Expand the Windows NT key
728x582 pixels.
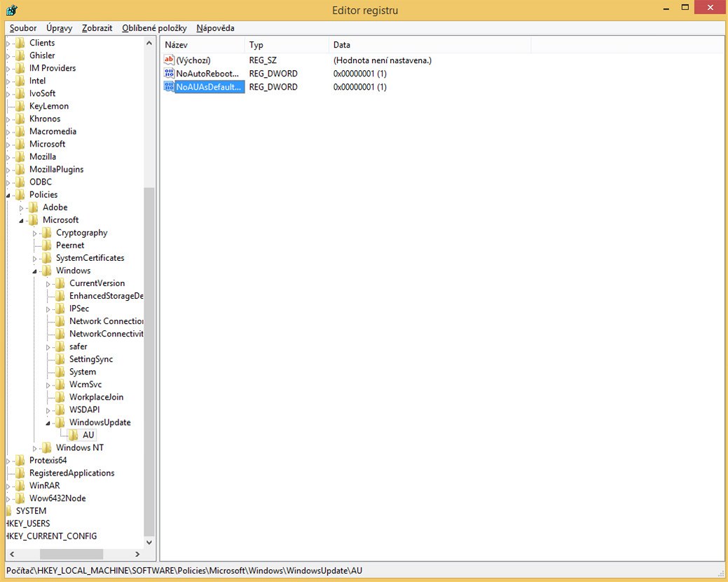coord(35,448)
